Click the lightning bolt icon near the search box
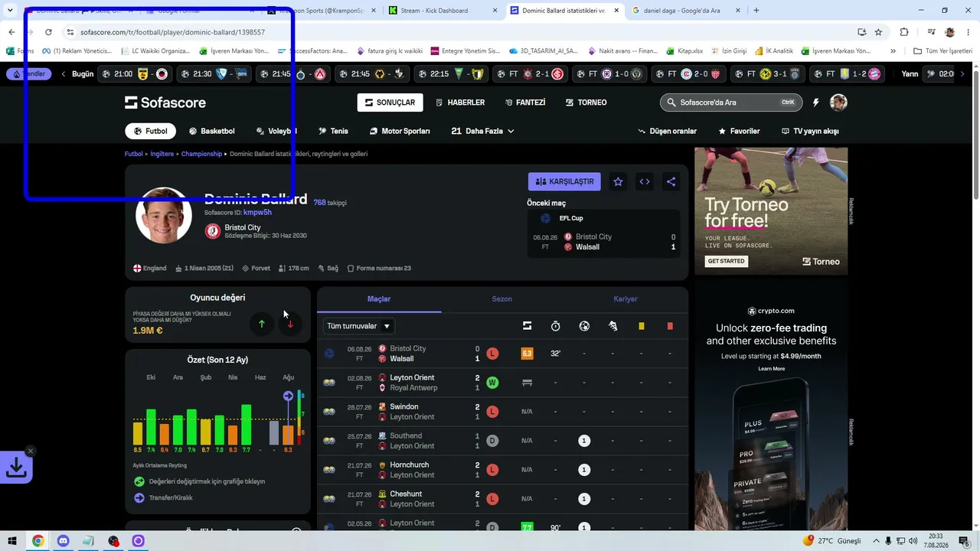 coord(815,103)
